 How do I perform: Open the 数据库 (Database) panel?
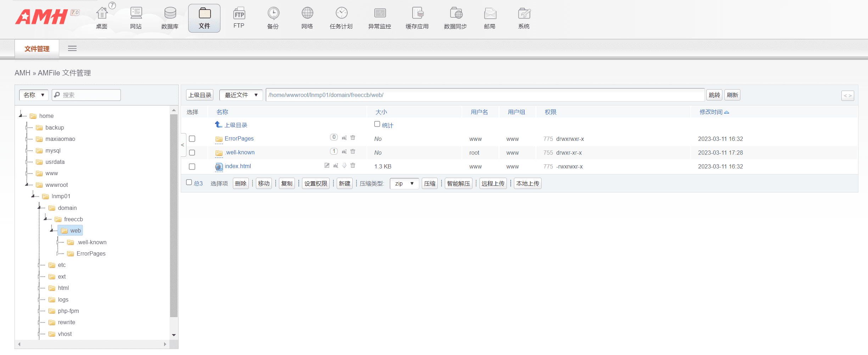point(170,17)
